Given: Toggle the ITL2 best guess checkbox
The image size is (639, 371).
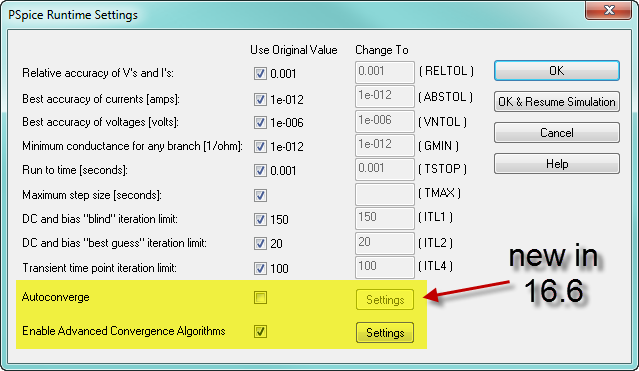Looking at the screenshot, I should [x=260, y=243].
